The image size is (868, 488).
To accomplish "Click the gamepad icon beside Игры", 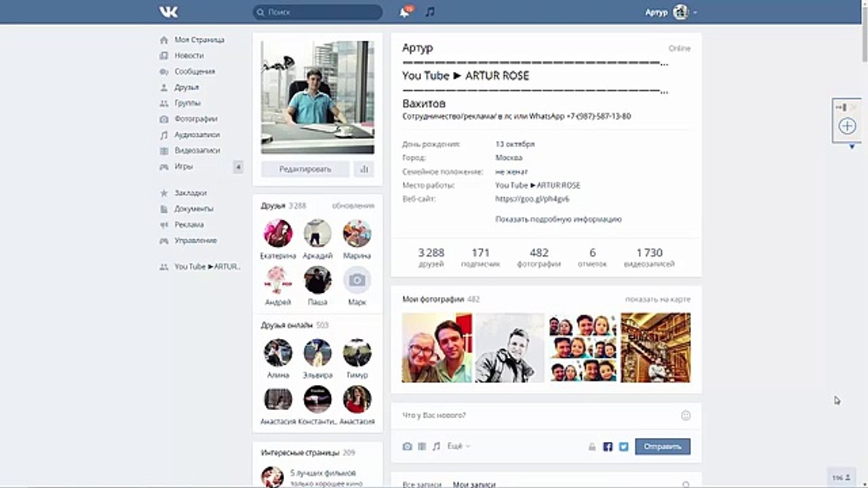I will click(163, 167).
